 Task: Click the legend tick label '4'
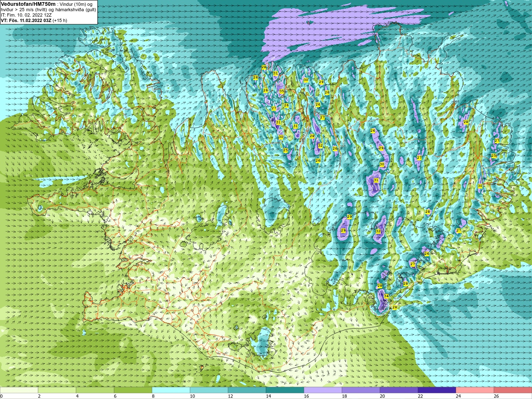click(x=77, y=396)
